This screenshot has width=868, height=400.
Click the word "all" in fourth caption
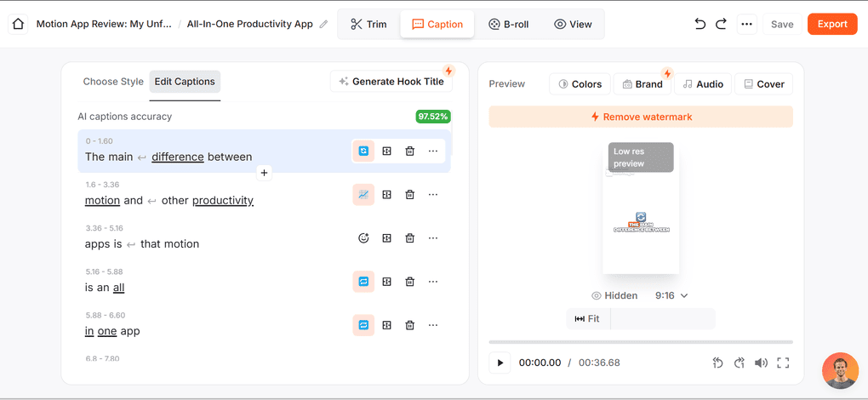point(118,288)
